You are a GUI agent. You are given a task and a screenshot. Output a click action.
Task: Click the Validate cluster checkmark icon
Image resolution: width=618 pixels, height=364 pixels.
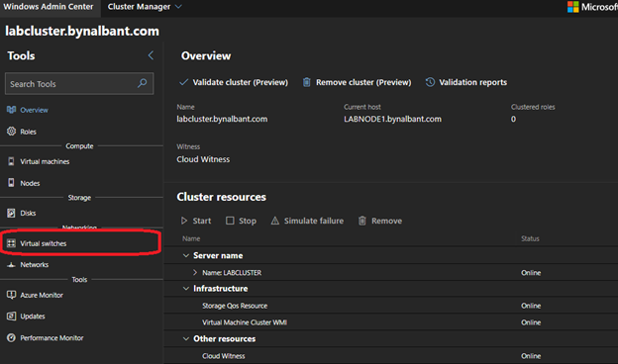(x=183, y=82)
